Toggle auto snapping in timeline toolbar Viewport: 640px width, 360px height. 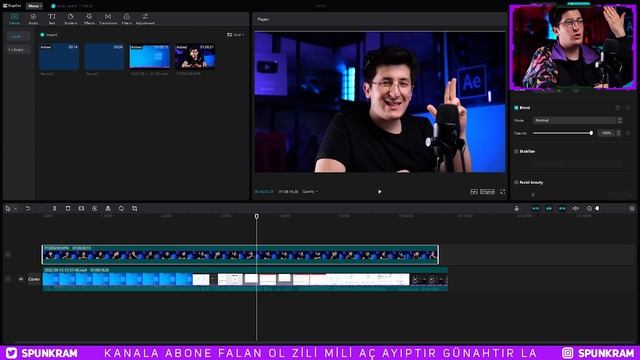pyautogui.click(x=549, y=209)
